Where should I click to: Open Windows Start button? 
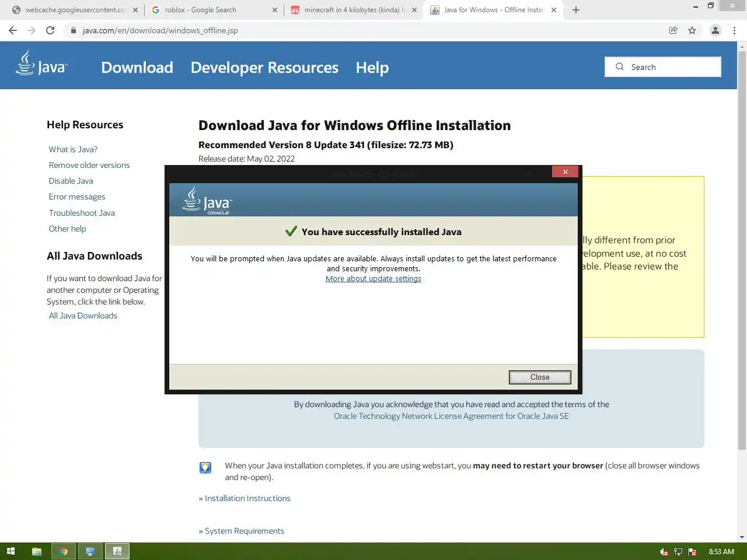pos(11,551)
